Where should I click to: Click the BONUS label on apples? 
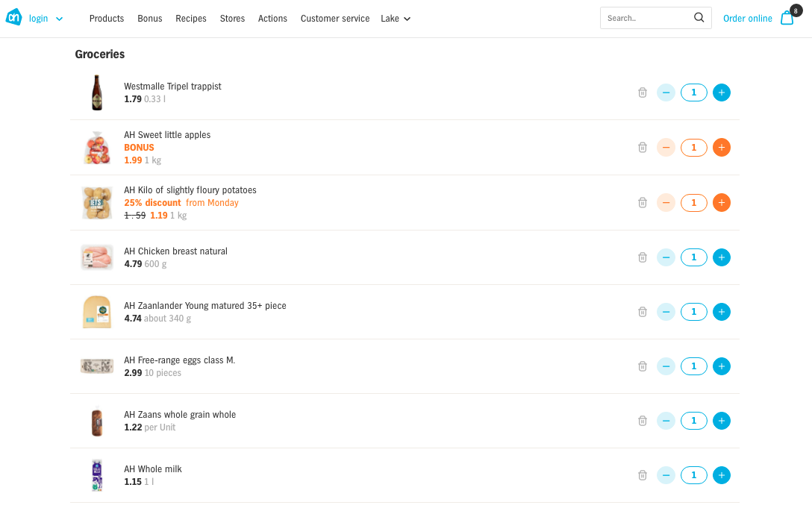tap(139, 148)
